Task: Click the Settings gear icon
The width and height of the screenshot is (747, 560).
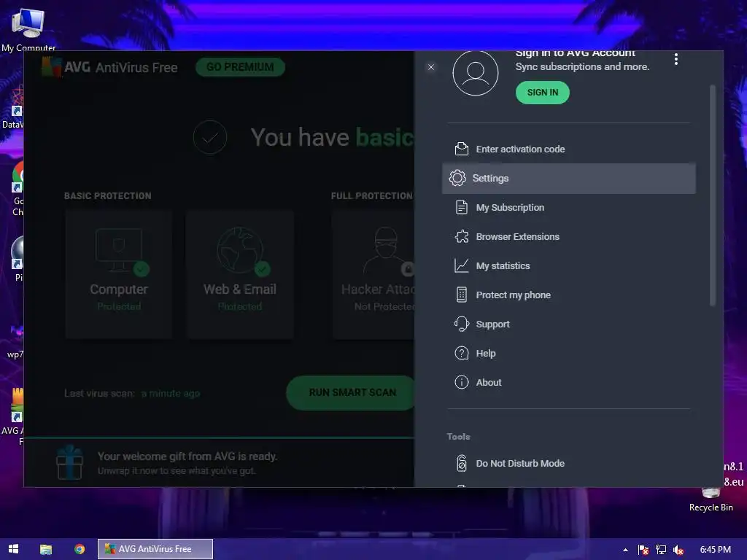Action: (x=457, y=178)
